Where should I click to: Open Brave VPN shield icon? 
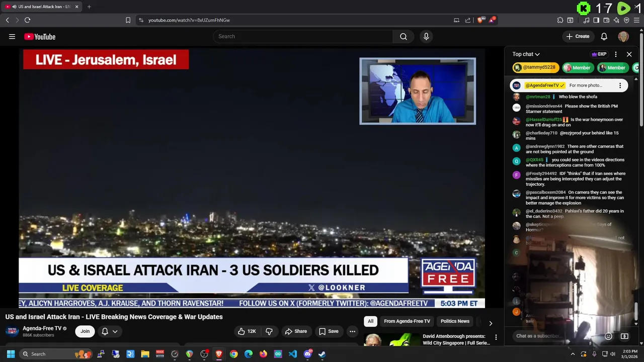point(626,20)
